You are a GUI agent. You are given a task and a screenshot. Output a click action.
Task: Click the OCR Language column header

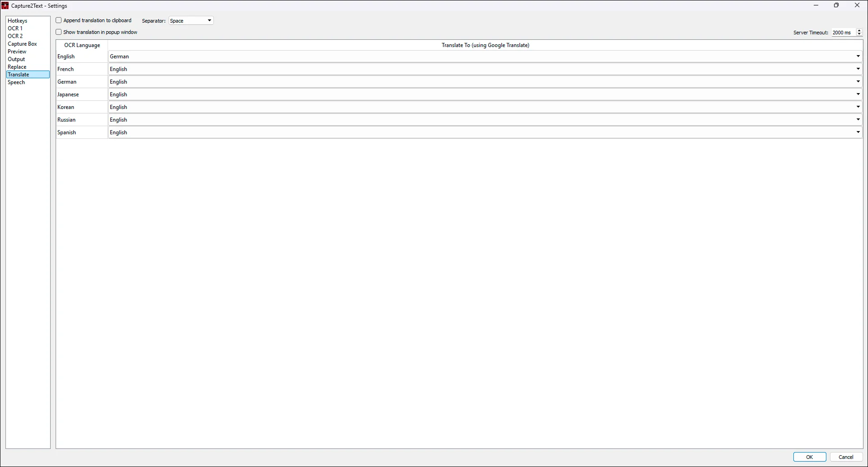pos(82,45)
